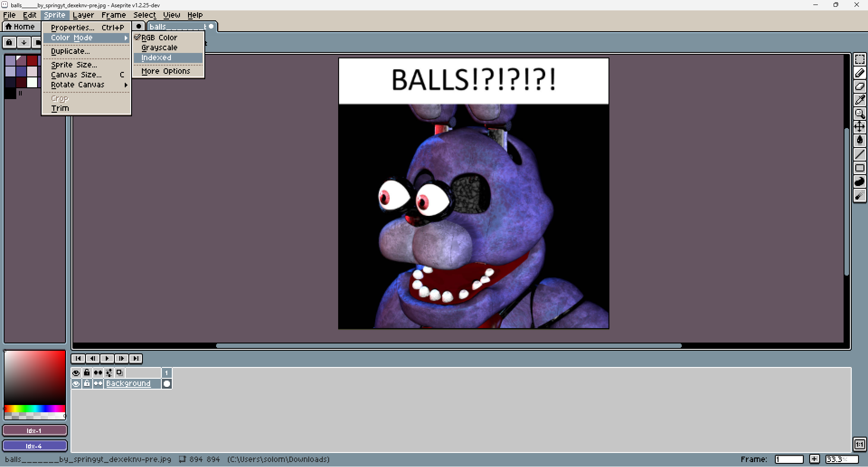
Task: Open the Frame menu
Action: pos(113,15)
